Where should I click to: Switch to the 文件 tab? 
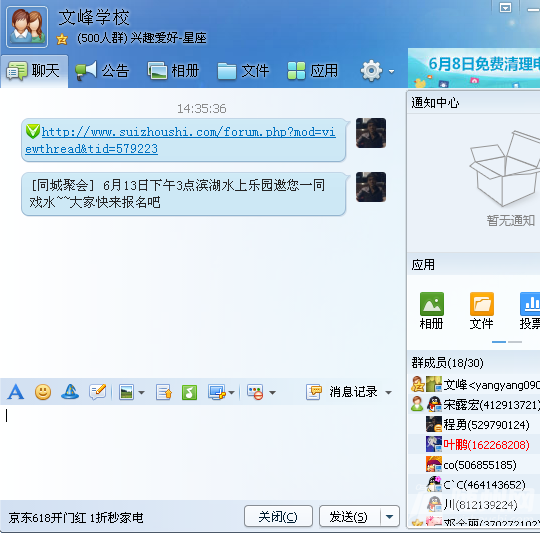[243, 71]
